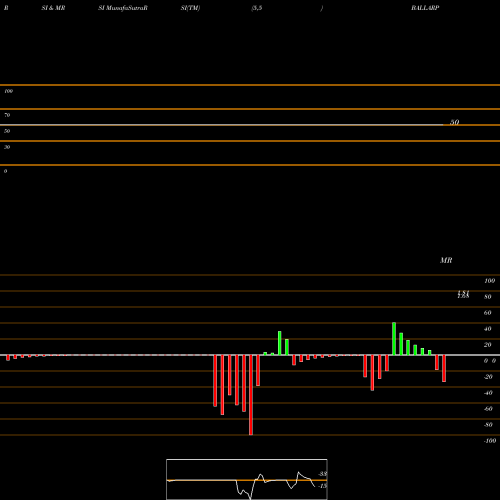The width and height of the screenshot is (500, 500).
Task: Click the 30 level label on RSI axis
Action: (7, 147)
